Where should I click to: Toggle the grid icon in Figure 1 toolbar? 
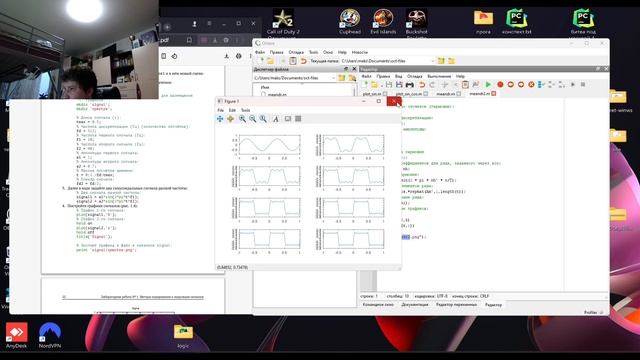click(298, 119)
